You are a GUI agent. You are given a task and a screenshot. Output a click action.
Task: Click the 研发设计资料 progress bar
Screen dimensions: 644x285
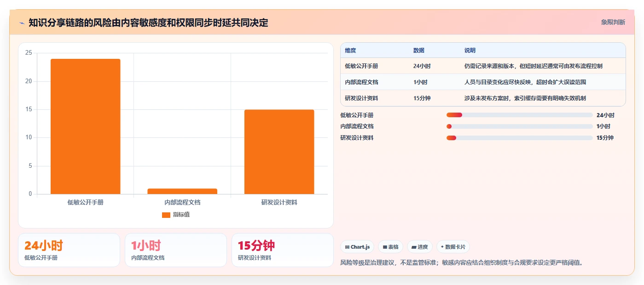coord(519,138)
